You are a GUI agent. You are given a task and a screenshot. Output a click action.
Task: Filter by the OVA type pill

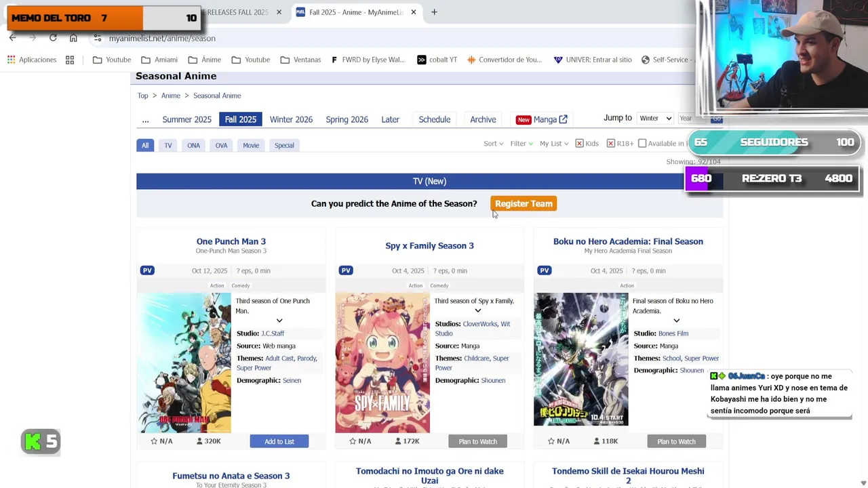coord(221,145)
